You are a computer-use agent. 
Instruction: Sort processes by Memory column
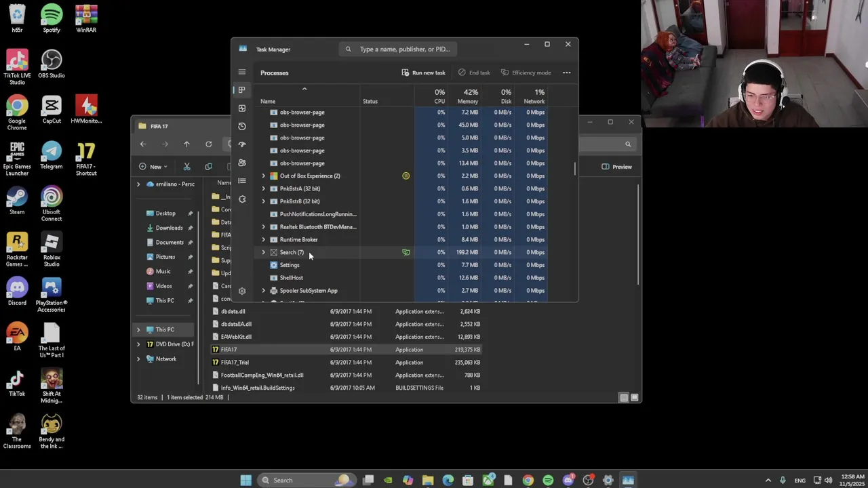coord(465,96)
